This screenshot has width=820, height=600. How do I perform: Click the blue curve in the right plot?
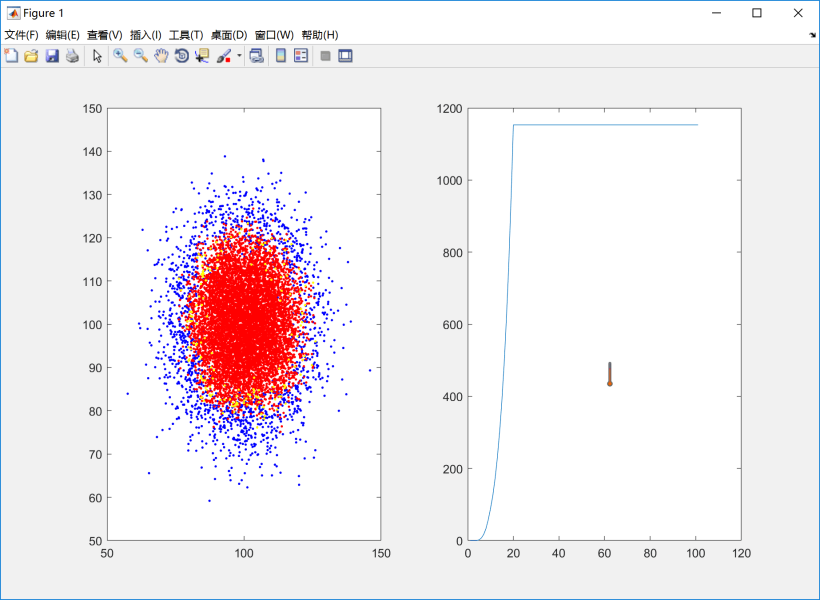(605, 124)
